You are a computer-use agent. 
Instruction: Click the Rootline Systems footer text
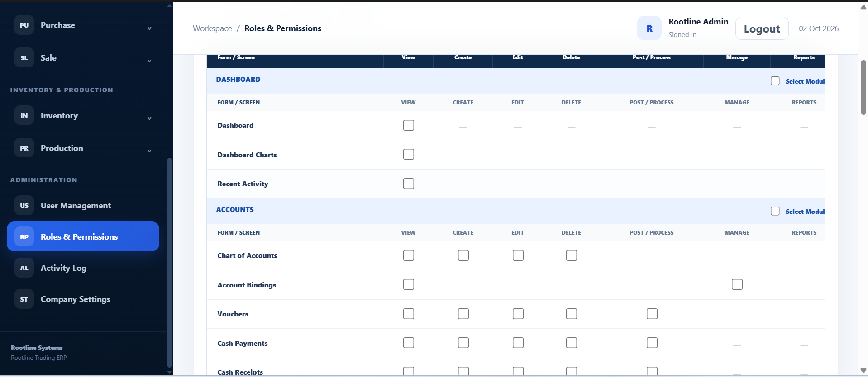(x=37, y=348)
